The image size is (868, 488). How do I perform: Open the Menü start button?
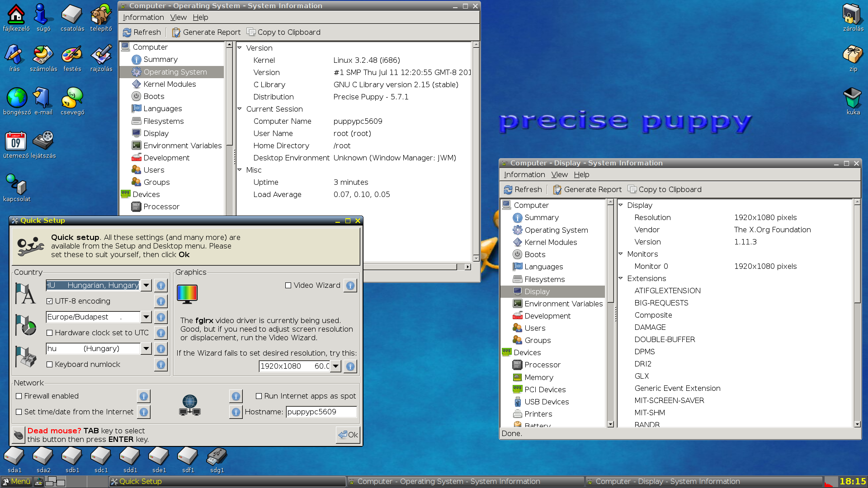[x=16, y=482]
